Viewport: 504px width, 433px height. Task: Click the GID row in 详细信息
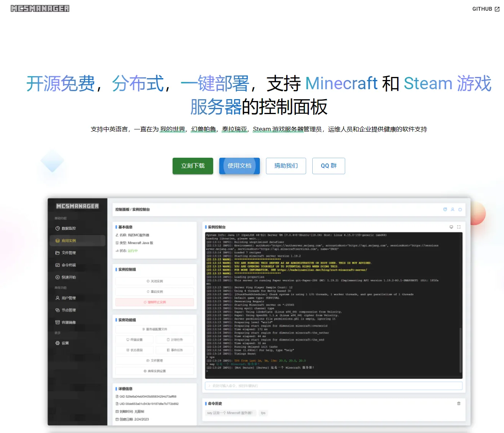[146, 397]
